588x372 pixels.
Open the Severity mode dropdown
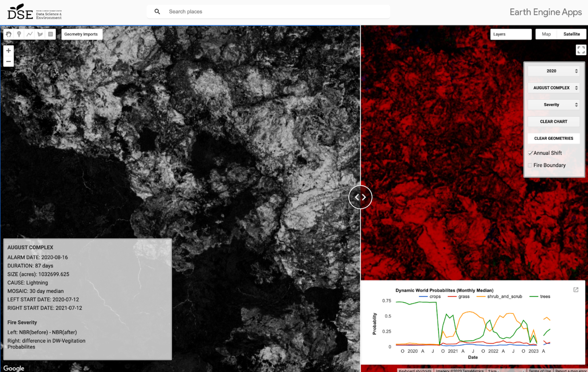(x=554, y=105)
